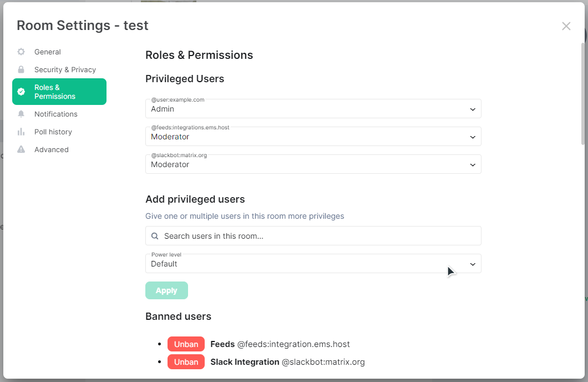588x382 pixels.
Task: Open the Power level Default dropdown
Action: [313, 263]
